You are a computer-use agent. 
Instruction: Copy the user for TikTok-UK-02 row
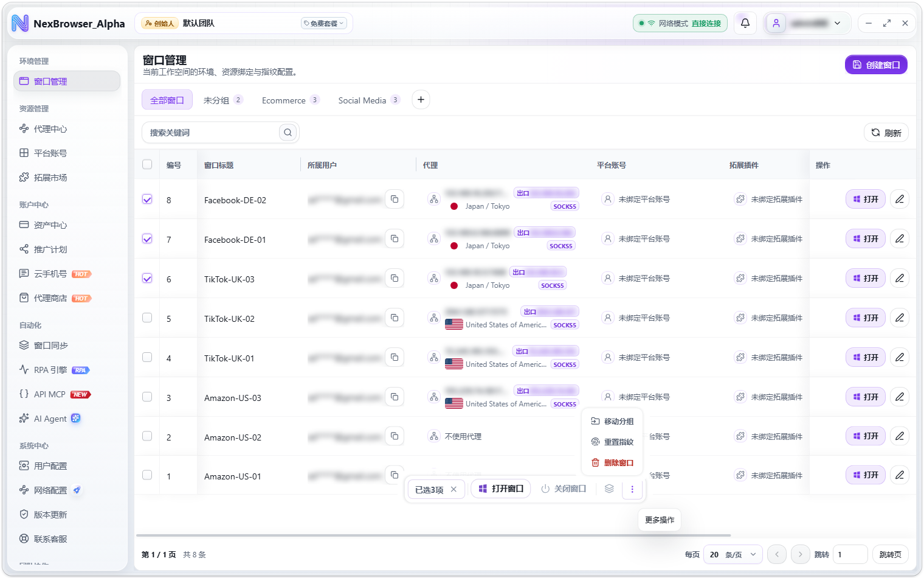pyautogui.click(x=395, y=318)
